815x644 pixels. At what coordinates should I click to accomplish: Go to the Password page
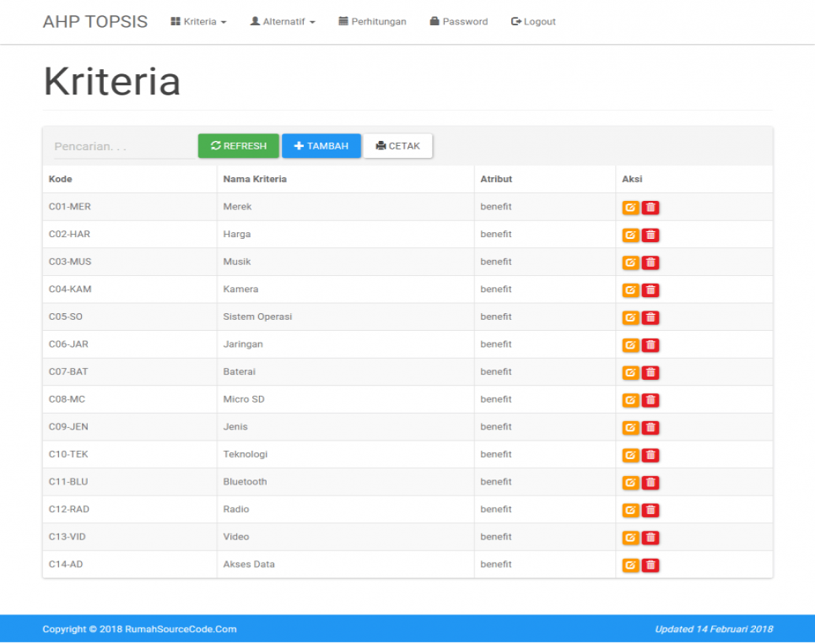click(458, 22)
